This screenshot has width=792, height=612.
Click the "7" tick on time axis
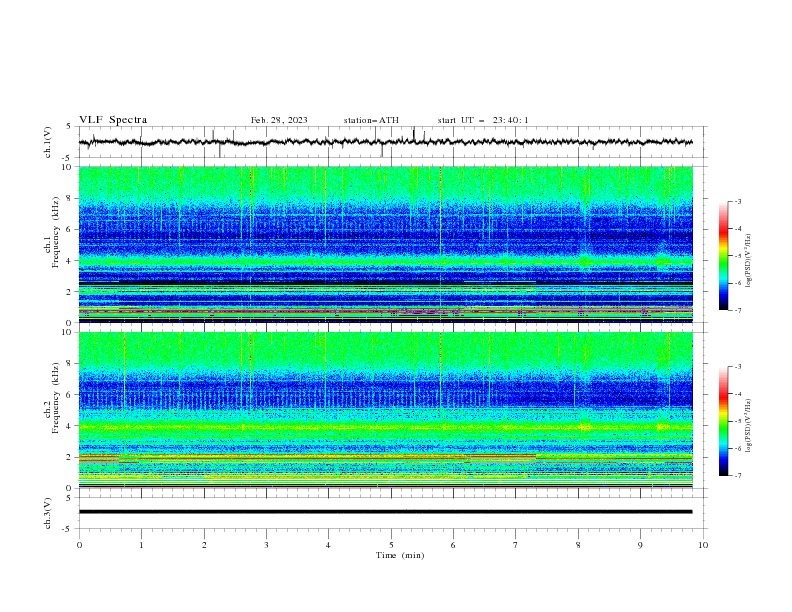tap(516, 545)
